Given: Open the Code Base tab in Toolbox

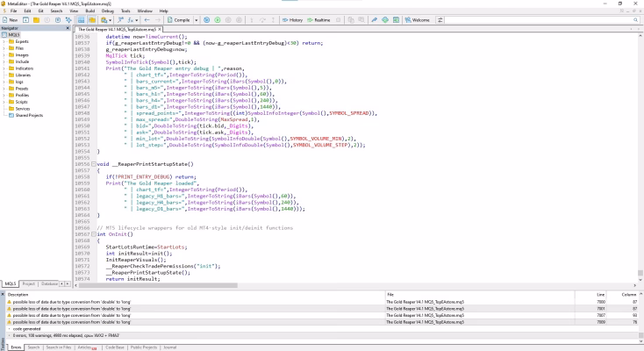Looking at the screenshot, I should point(115,347).
